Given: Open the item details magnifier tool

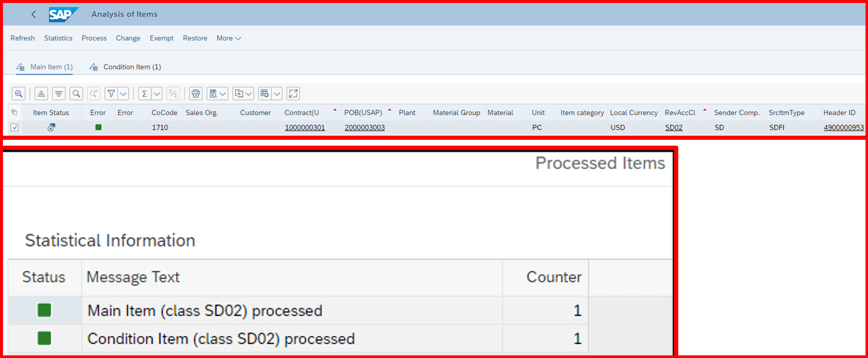Looking at the screenshot, I should [18, 93].
